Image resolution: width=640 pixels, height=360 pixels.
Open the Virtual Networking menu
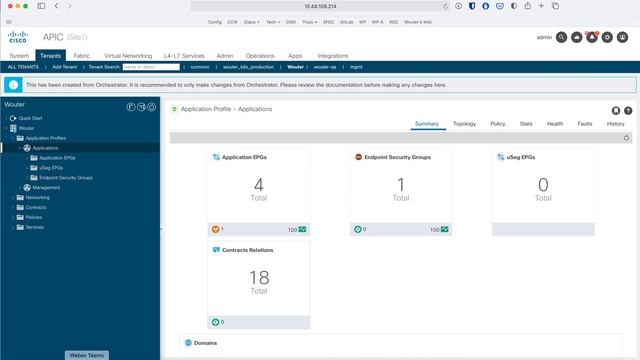(x=128, y=56)
